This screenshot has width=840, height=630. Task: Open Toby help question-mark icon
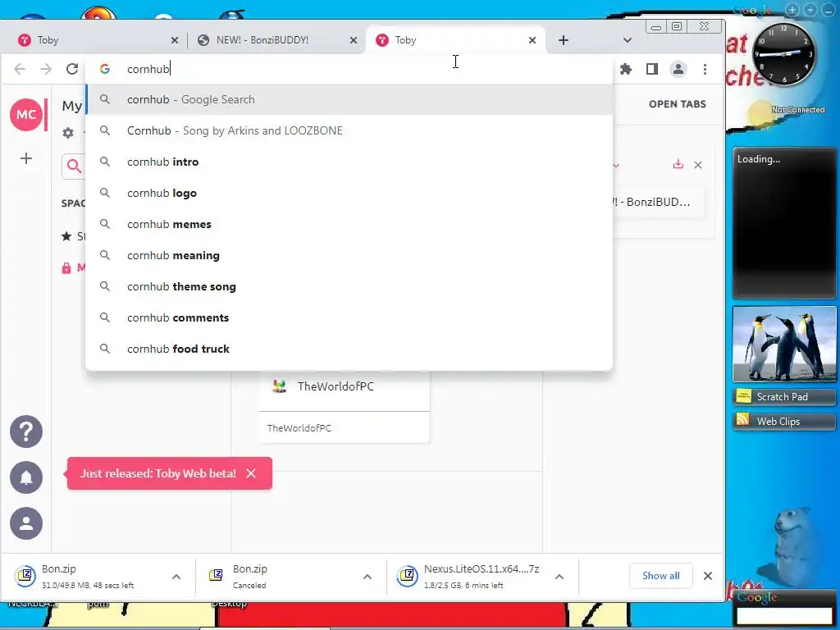(26, 431)
